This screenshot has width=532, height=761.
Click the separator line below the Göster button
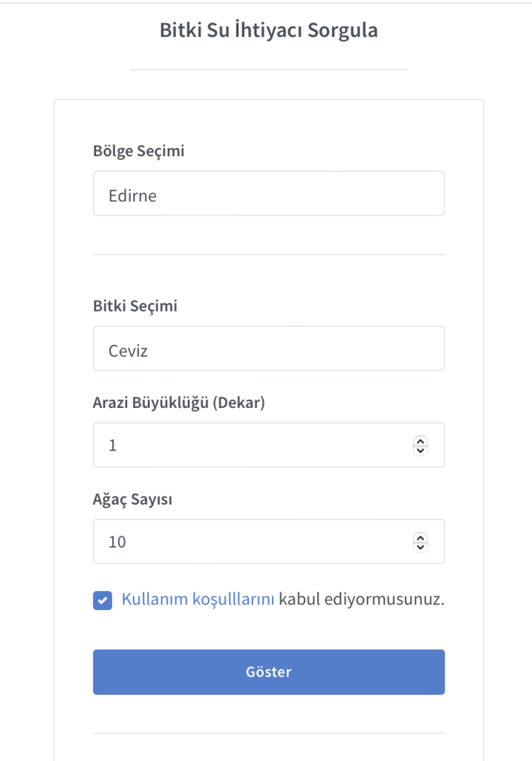click(x=268, y=734)
